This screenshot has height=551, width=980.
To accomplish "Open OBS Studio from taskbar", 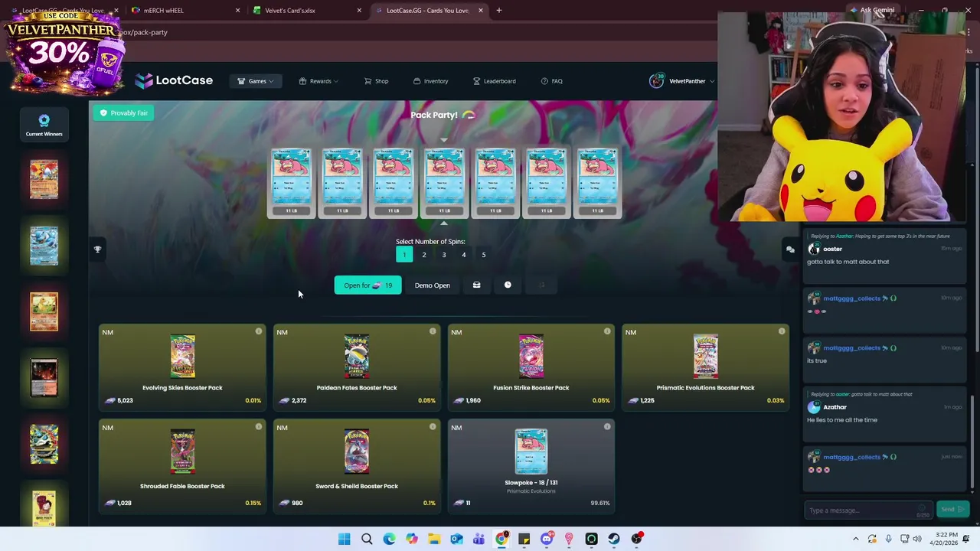I will click(636, 539).
